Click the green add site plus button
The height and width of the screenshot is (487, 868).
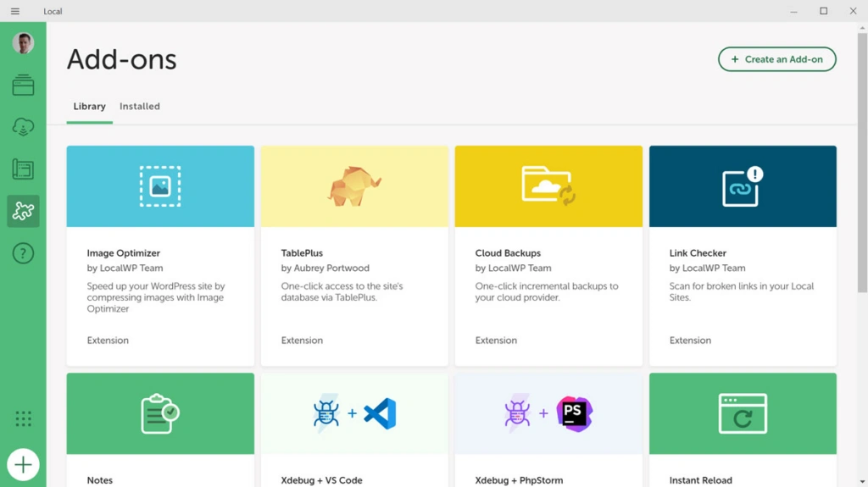[23, 465]
